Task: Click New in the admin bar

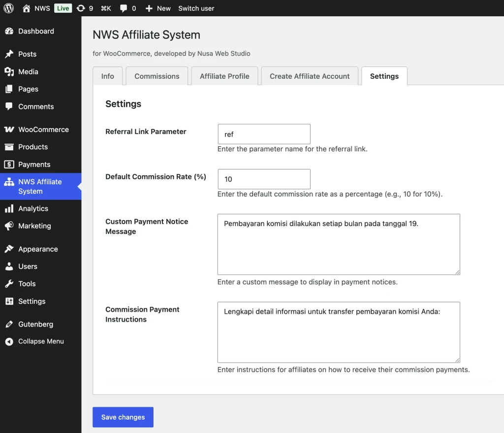Action: tap(158, 8)
